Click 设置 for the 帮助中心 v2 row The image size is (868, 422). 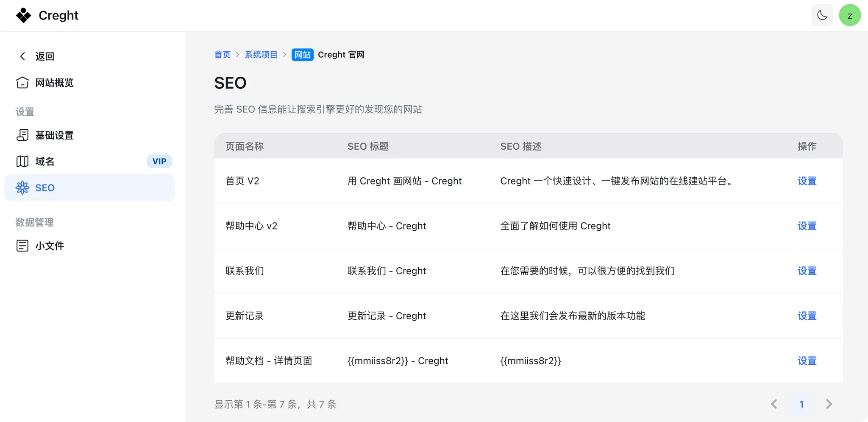tap(807, 226)
